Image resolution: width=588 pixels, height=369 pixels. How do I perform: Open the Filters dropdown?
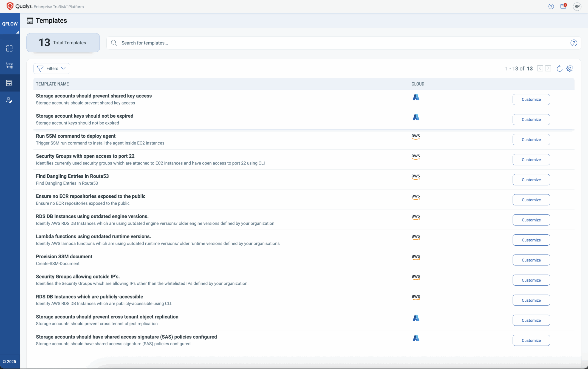coord(51,68)
